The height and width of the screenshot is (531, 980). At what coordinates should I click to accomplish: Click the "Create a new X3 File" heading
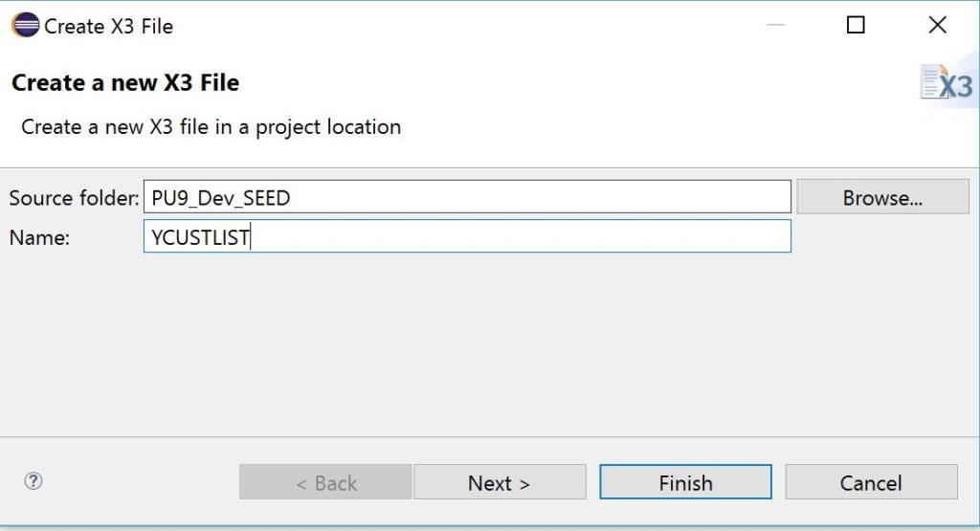click(x=125, y=83)
